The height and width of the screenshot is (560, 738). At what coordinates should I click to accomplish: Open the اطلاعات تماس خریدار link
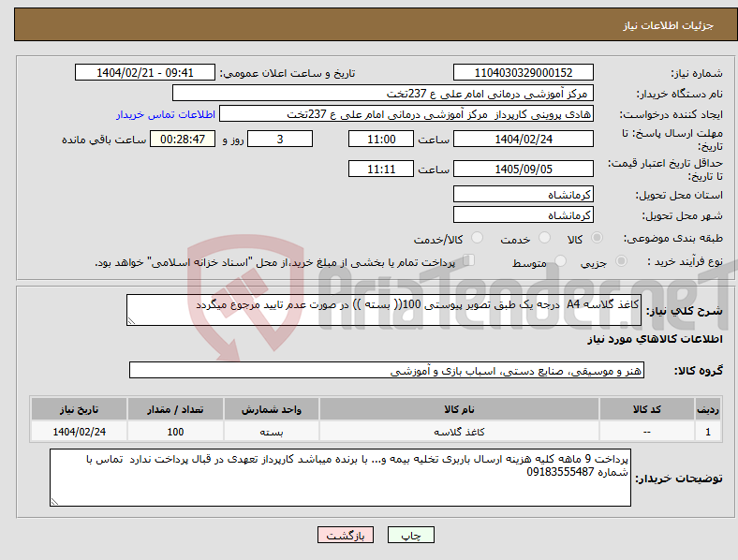pyautogui.click(x=166, y=114)
